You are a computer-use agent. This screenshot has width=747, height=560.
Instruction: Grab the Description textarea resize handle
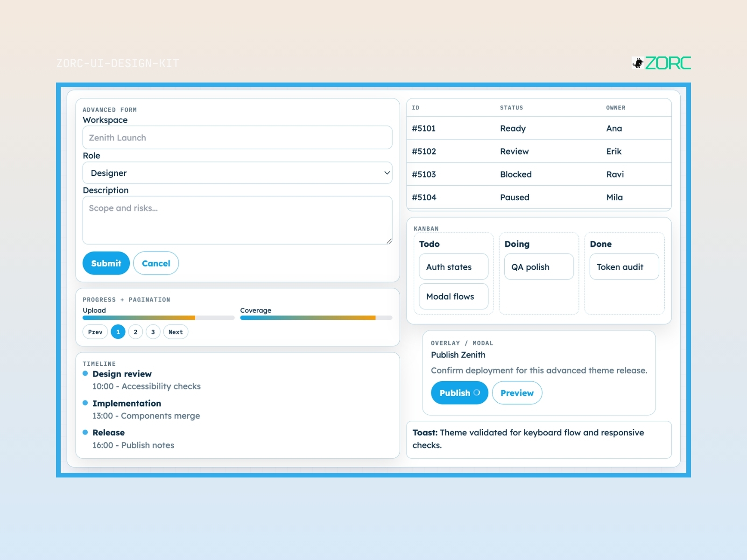coord(389,241)
